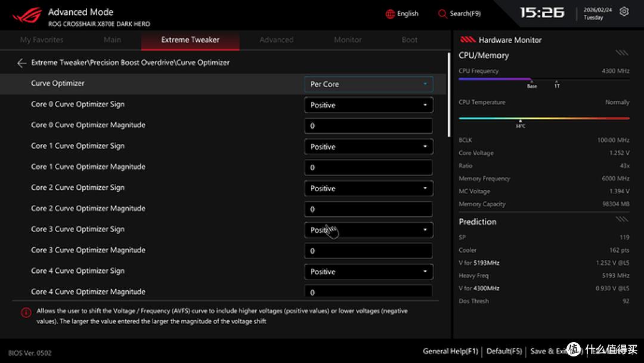Click the Dos Thresh 92 value
644x363 pixels.
[x=626, y=301]
